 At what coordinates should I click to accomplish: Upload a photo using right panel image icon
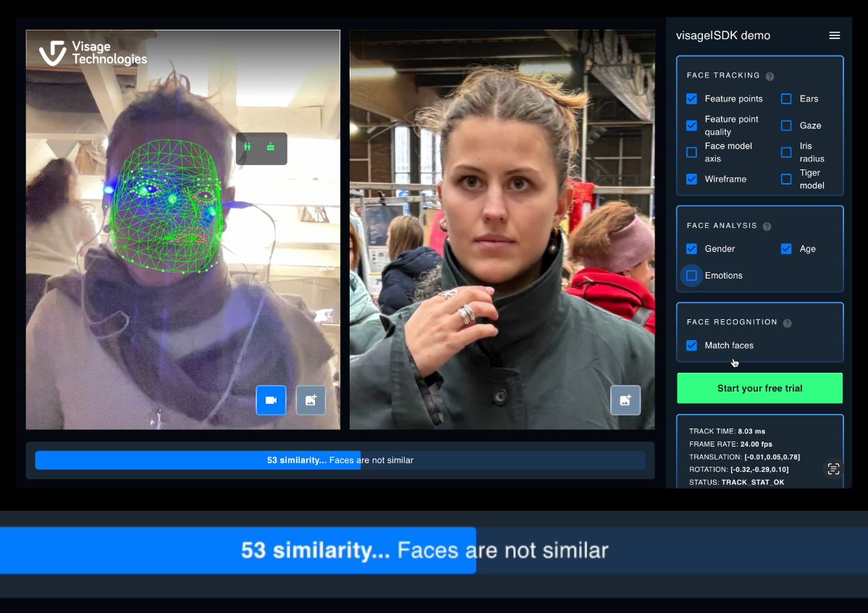pos(625,400)
